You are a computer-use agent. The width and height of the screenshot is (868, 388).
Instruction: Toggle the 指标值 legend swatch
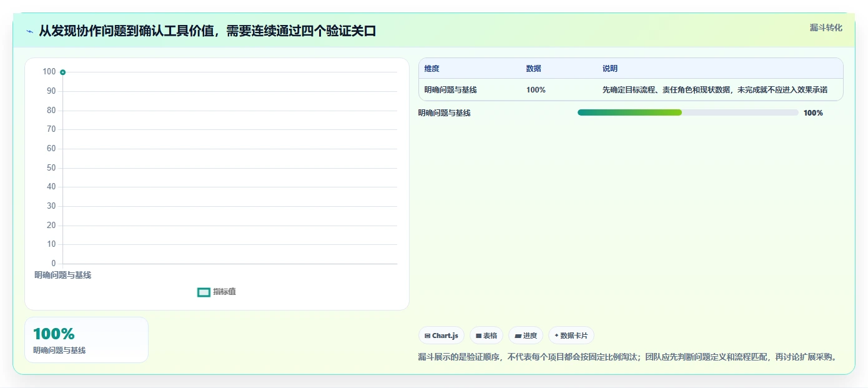(204, 292)
